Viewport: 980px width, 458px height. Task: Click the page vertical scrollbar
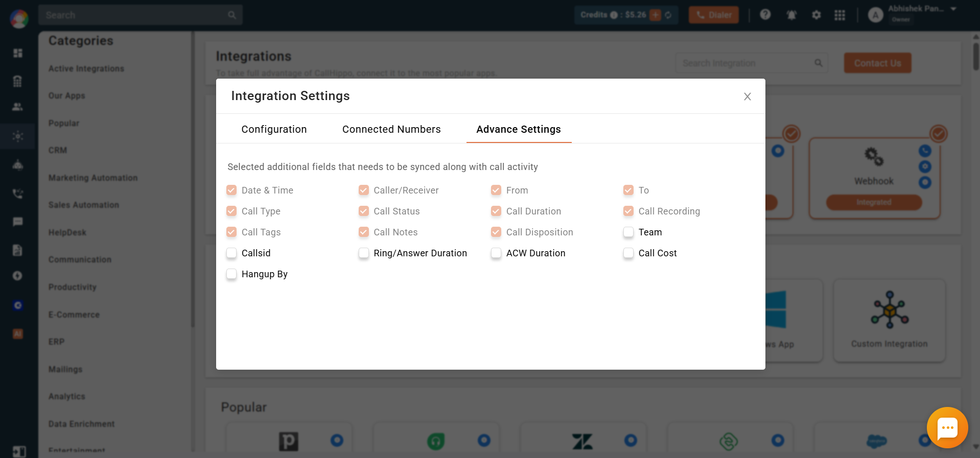point(976,56)
